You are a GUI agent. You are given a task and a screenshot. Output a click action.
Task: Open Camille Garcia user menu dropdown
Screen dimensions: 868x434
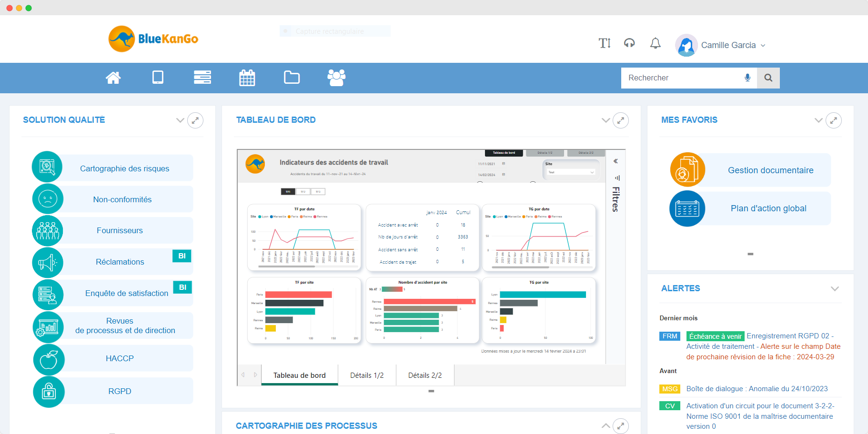pos(733,45)
